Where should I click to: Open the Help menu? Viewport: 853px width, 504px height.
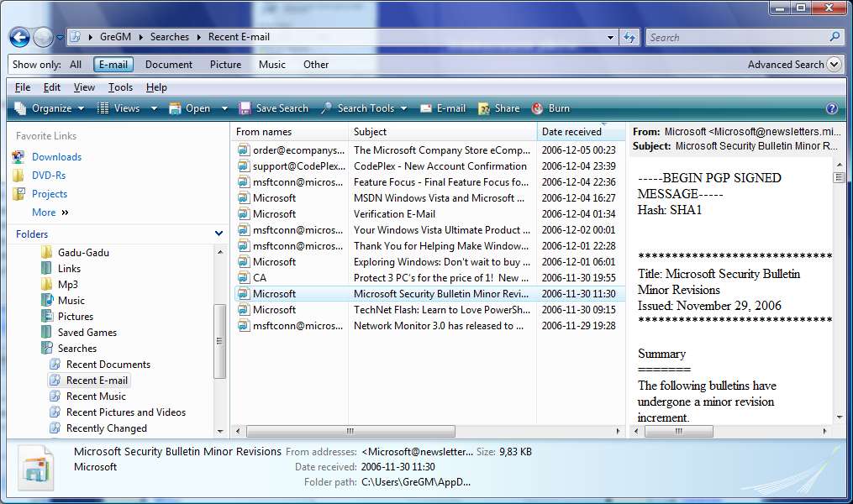point(156,87)
